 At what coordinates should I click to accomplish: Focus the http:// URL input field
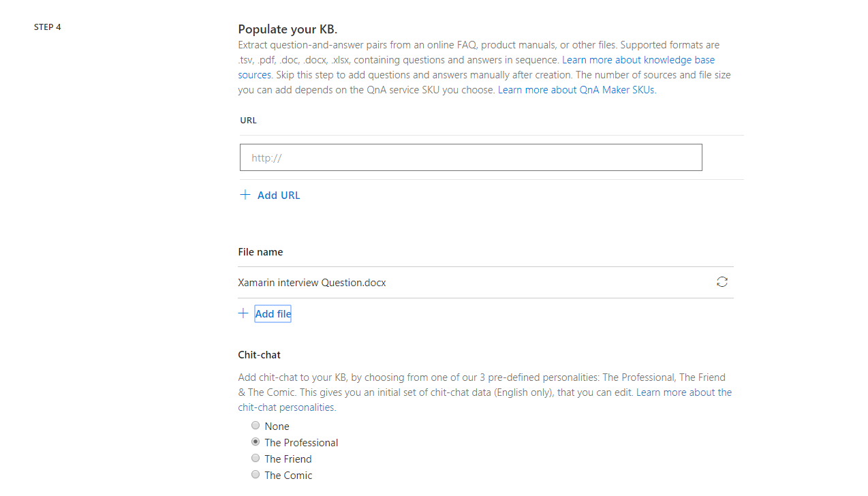[471, 157]
